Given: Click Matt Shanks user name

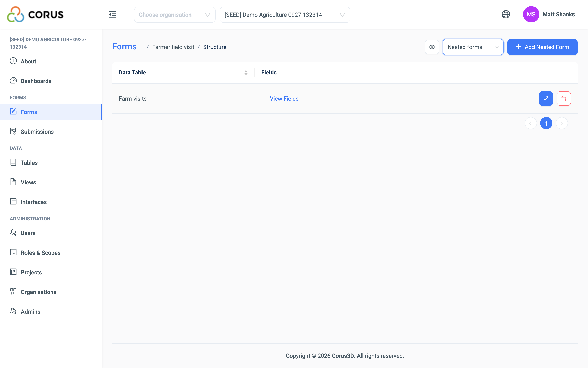Looking at the screenshot, I should (558, 14).
